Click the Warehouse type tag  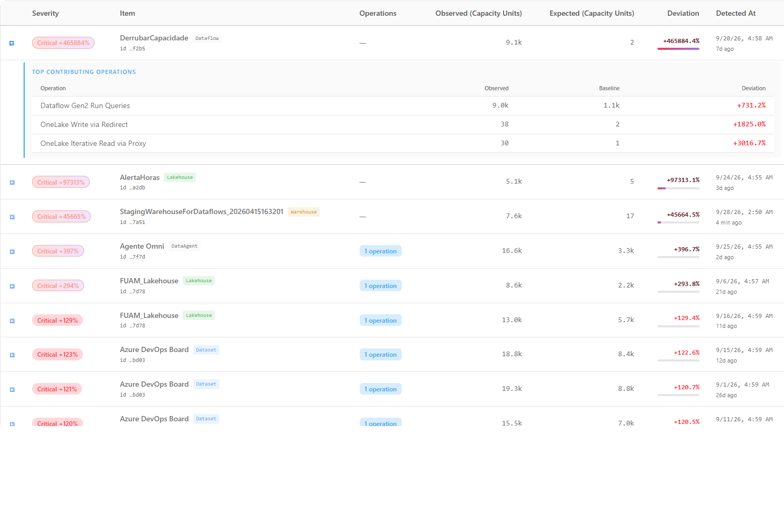[x=304, y=212]
